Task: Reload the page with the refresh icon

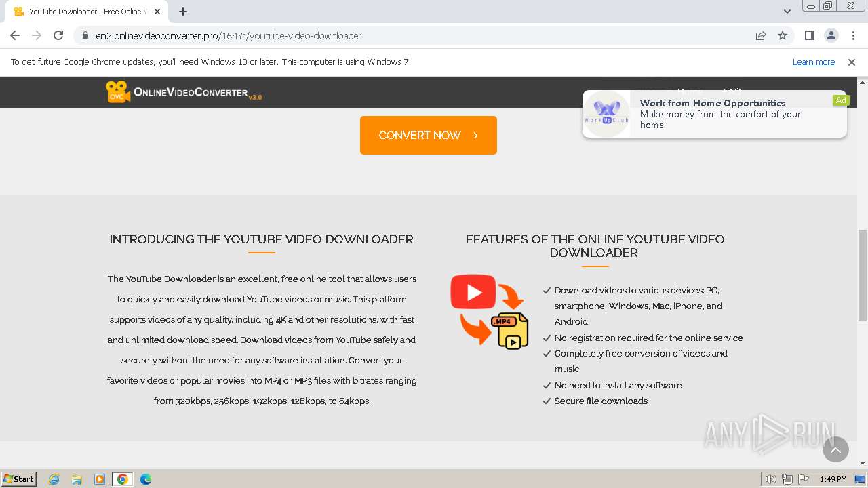Action: (58, 35)
